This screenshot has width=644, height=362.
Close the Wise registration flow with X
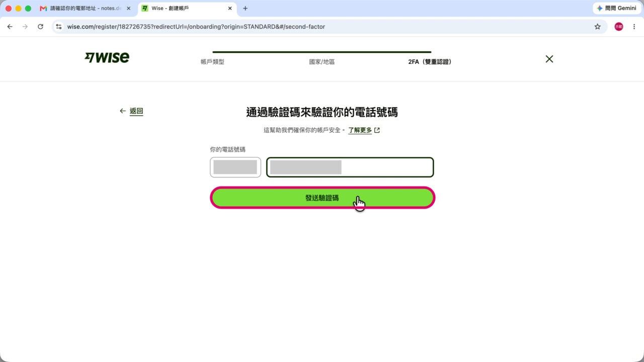pos(549,59)
